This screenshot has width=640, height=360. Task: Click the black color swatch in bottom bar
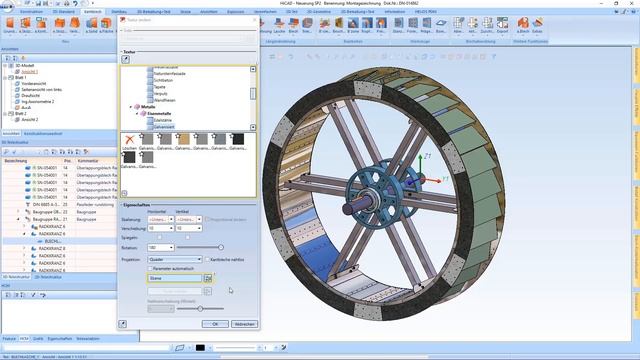coord(200,348)
